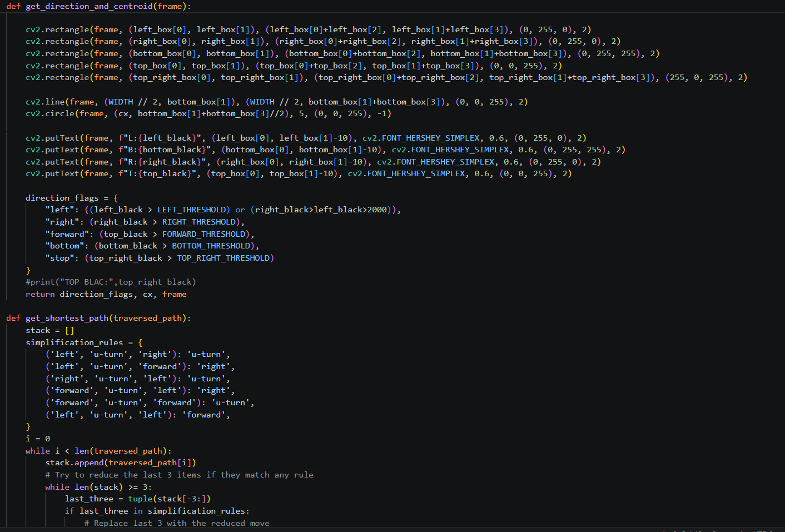The height and width of the screenshot is (532, 785).
Task: Click the commented #print("TOP BLAC:" line
Action: tap(111, 282)
